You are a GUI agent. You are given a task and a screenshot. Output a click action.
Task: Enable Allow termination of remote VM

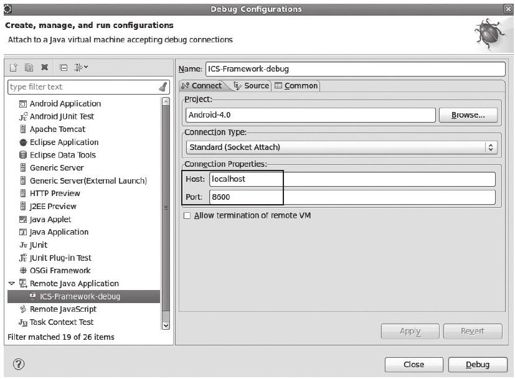point(187,216)
